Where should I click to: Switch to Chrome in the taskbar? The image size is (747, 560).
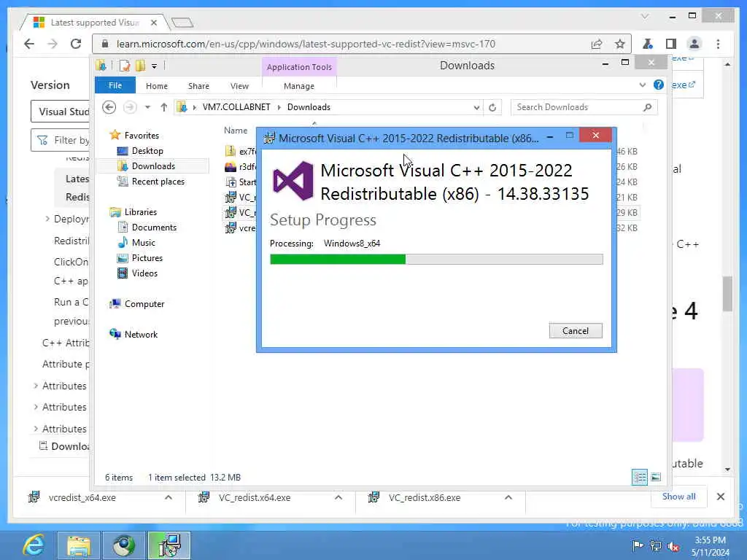123,545
